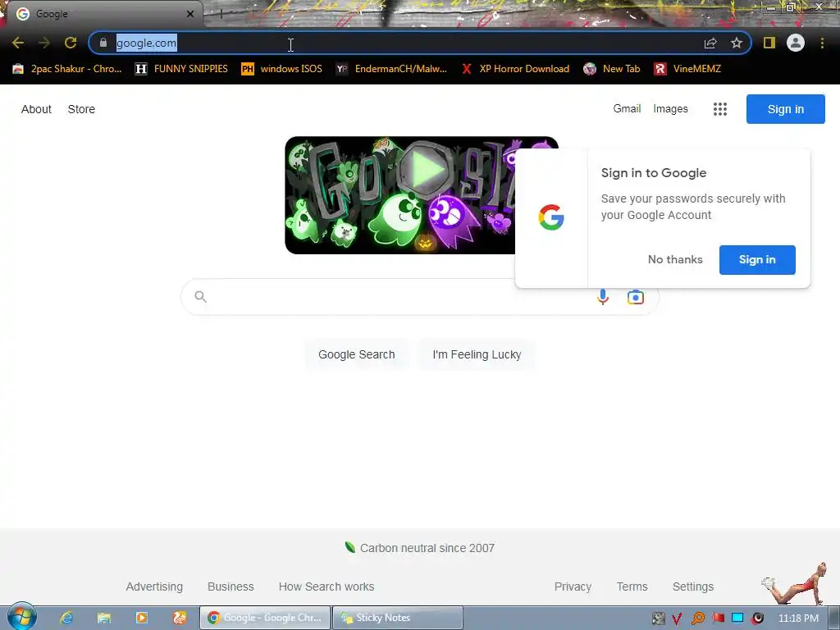Go back with the browser back arrow
Image resolution: width=840 pixels, height=630 pixels.
point(18,43)
